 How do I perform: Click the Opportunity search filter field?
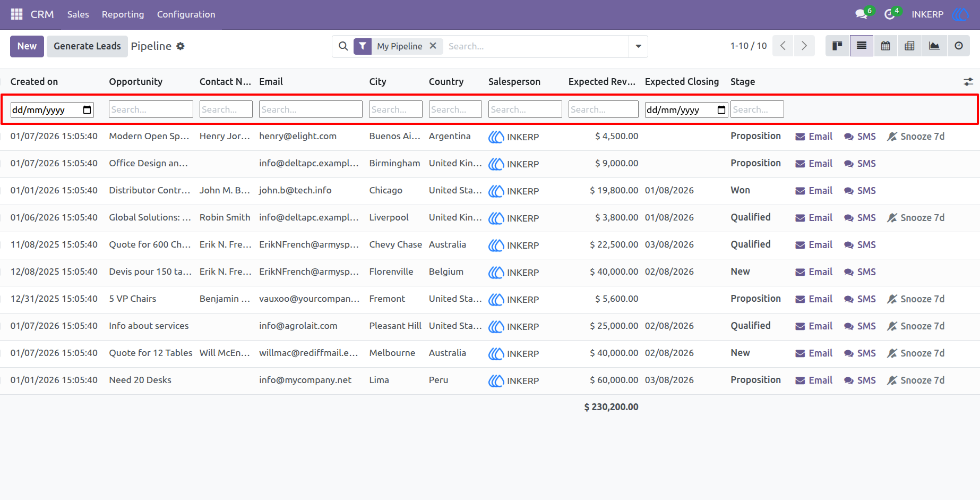151,109
